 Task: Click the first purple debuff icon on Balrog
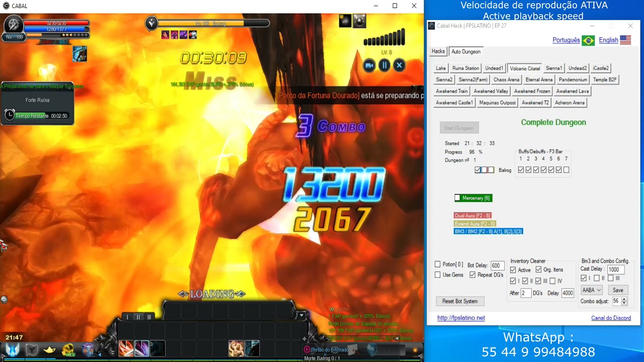(x=165, y=35)
